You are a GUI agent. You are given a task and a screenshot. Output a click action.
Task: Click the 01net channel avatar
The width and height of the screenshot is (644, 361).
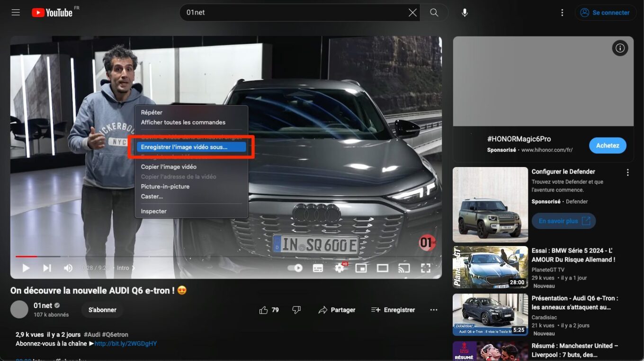pos(19,309)
